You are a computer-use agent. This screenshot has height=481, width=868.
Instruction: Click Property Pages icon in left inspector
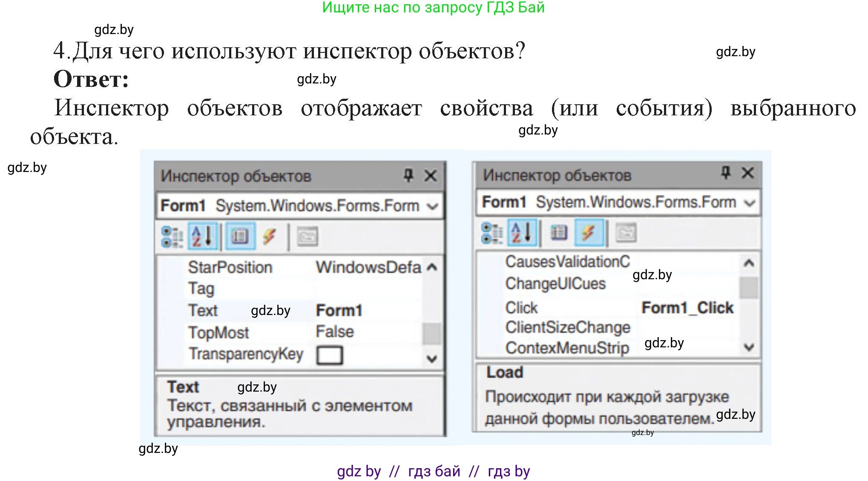pos(307,237)
